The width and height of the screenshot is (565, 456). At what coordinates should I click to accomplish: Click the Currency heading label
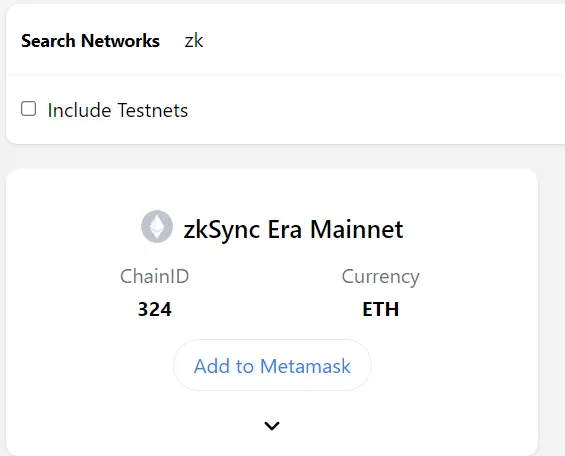tap(381, 277)
